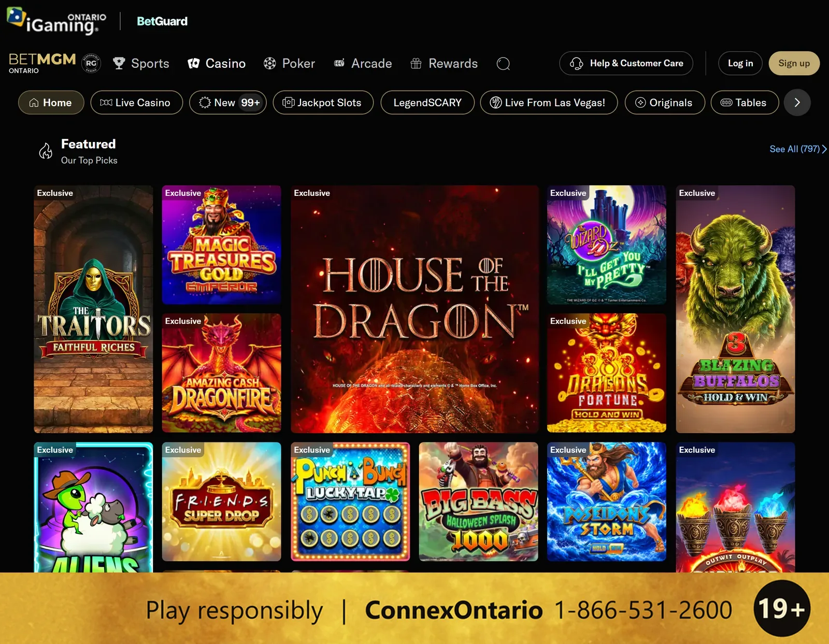The image size is (829, 644).
Task: Open Big Bass Halloween Splash 1000
Action: [x=478, y=502]
